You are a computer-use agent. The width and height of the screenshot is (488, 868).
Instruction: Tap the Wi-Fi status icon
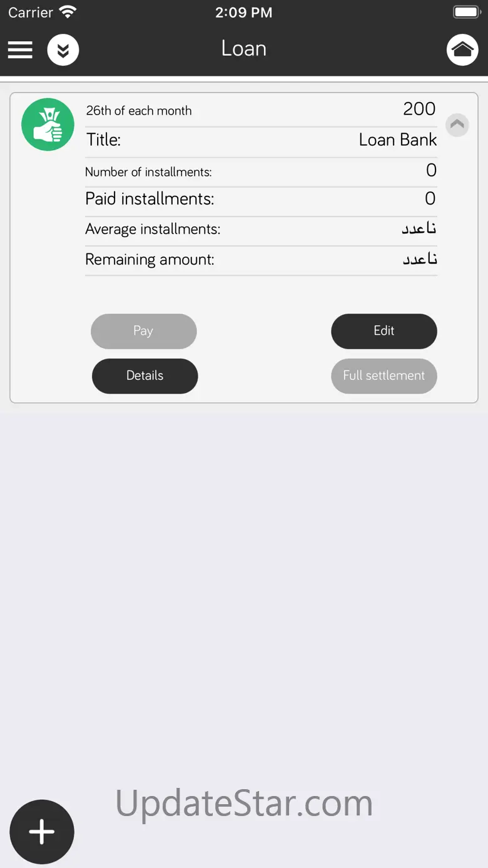pos(68,12)
